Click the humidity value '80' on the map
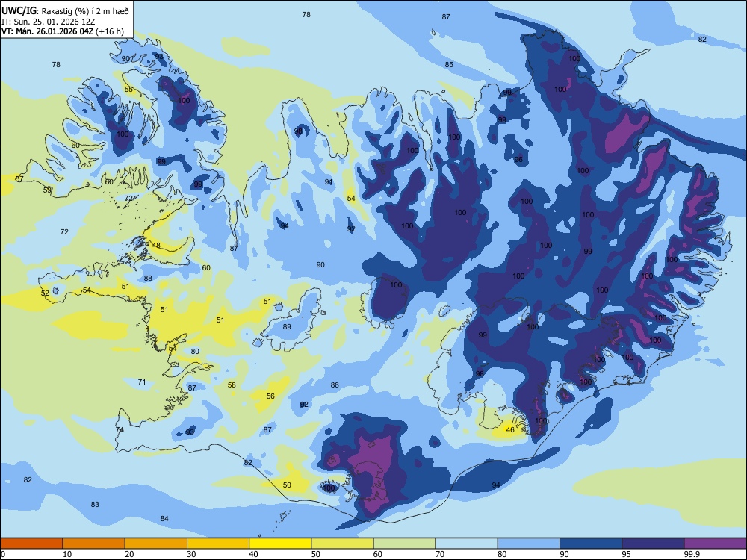Viewport: 747px width, 560px height. (x=195, y=352)
